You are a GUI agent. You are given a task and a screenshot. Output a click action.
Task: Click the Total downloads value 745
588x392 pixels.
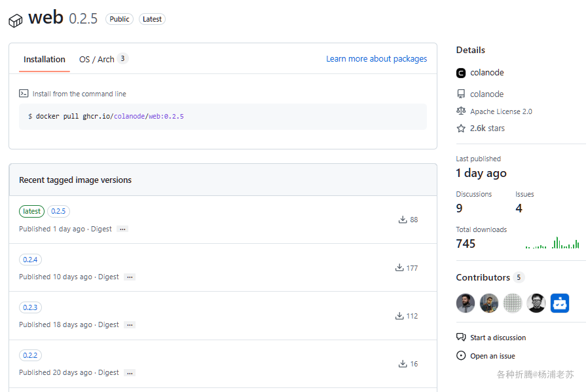click(466, 244)
